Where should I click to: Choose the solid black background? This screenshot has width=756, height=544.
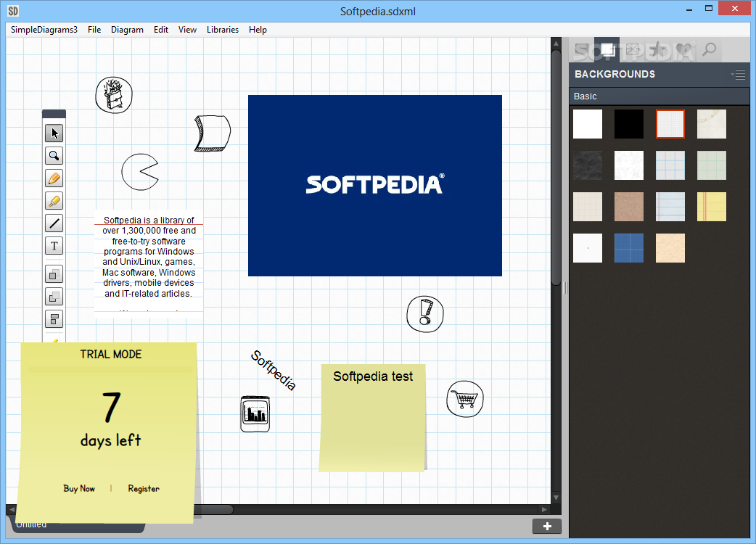pos(629,124)
